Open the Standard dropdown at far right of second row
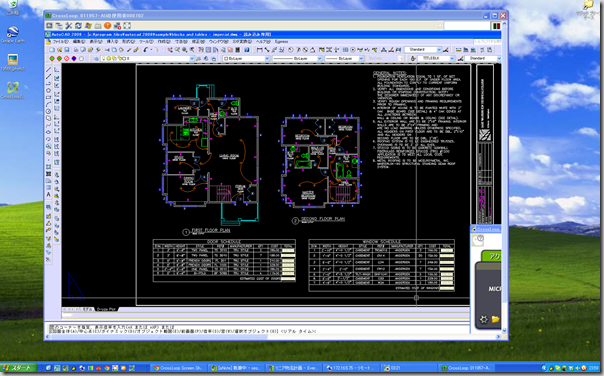Viewport: 604px width, 376px height. click(499, 59)
